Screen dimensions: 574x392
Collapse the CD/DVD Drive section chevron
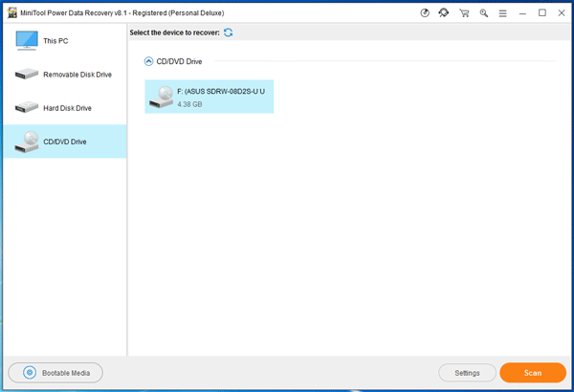(148, 61)
